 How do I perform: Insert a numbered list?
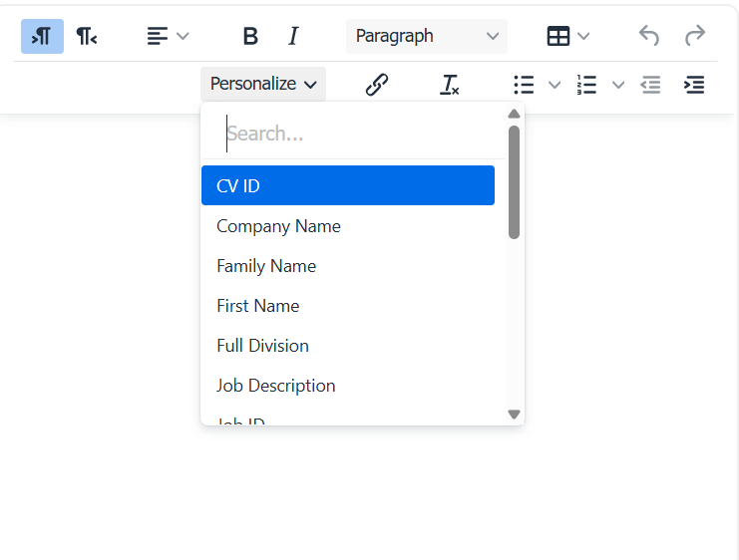coord(587,85)
